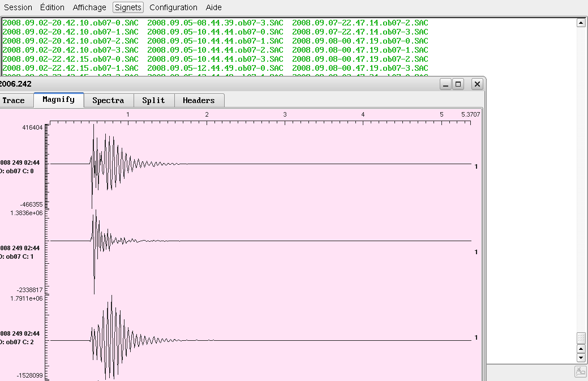The width and height of the screenshot is (588, 381).
Task: Expand the Configuration menu
Action: [173, 7]
